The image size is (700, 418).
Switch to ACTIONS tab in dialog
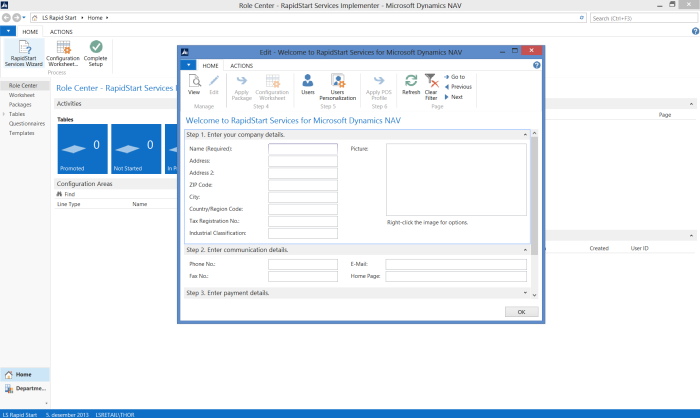[241, 66]
